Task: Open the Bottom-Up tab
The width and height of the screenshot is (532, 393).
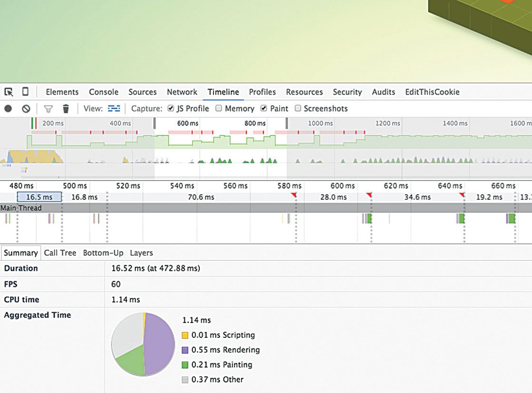Action: click(103, 253)
